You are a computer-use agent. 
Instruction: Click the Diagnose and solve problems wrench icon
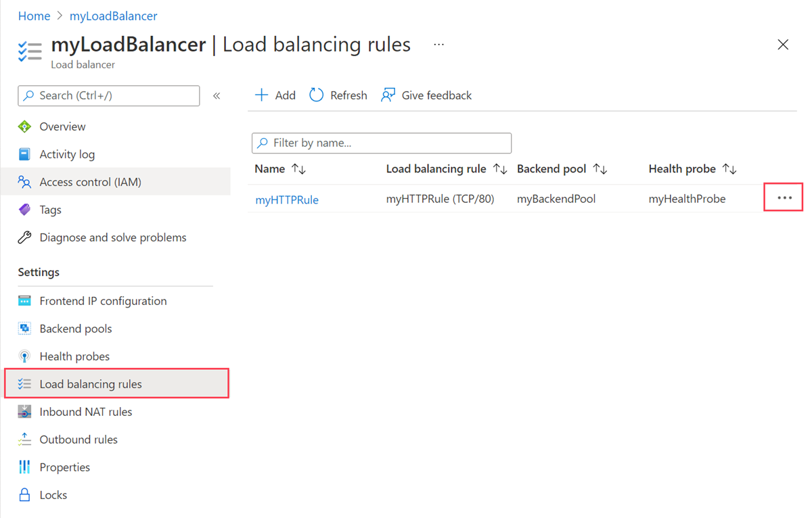(25, 237)
